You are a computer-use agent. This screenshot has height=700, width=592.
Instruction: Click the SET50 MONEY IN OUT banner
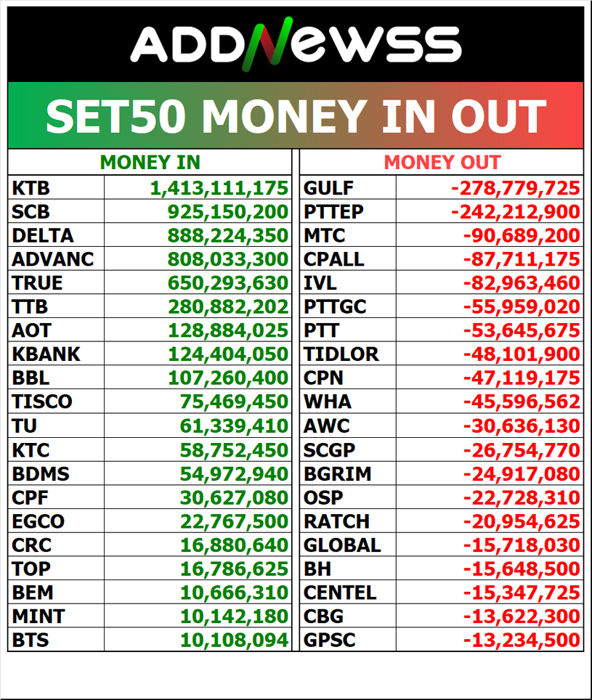pyautogui.click(x=296, y=116)
